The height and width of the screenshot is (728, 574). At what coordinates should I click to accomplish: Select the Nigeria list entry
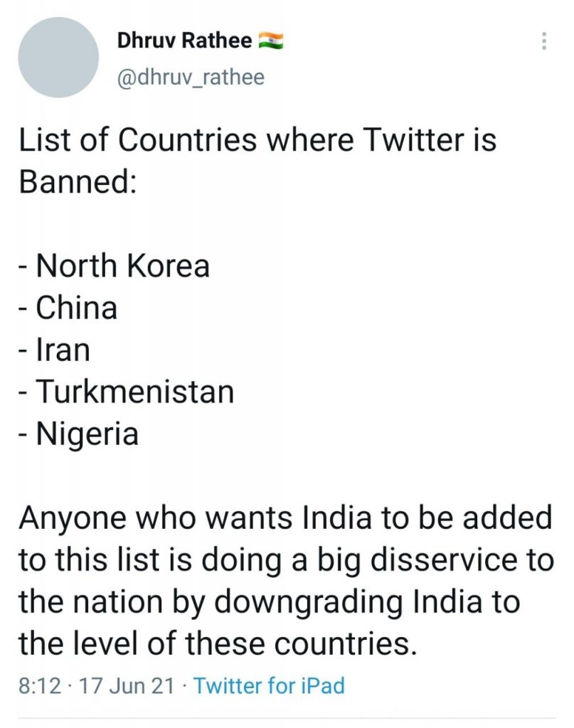(x=87, y=434)
